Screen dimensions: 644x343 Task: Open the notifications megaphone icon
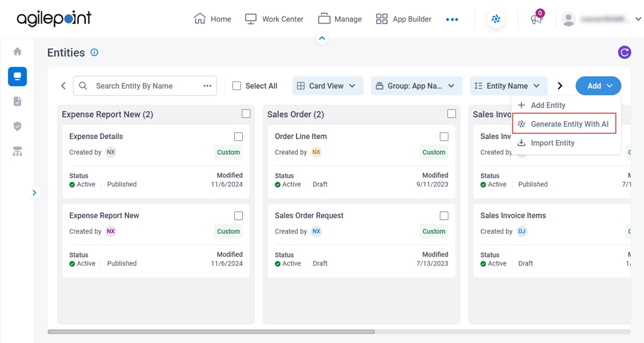[537, 19]
